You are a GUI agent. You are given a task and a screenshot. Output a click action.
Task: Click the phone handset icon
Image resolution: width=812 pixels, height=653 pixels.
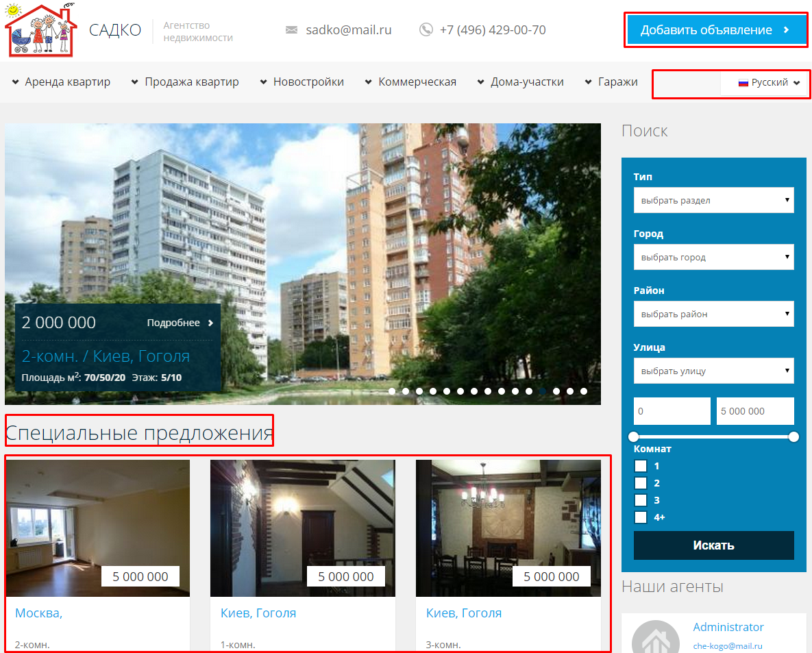426,30
